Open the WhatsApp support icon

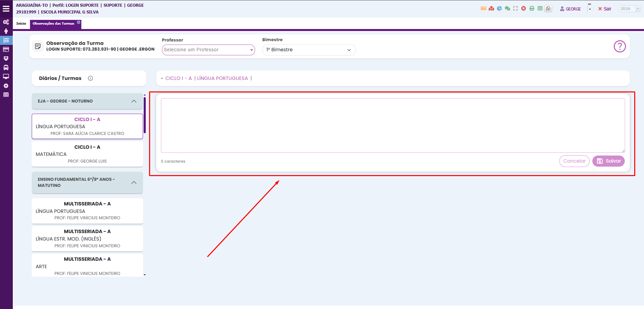[x=549, y=9]
